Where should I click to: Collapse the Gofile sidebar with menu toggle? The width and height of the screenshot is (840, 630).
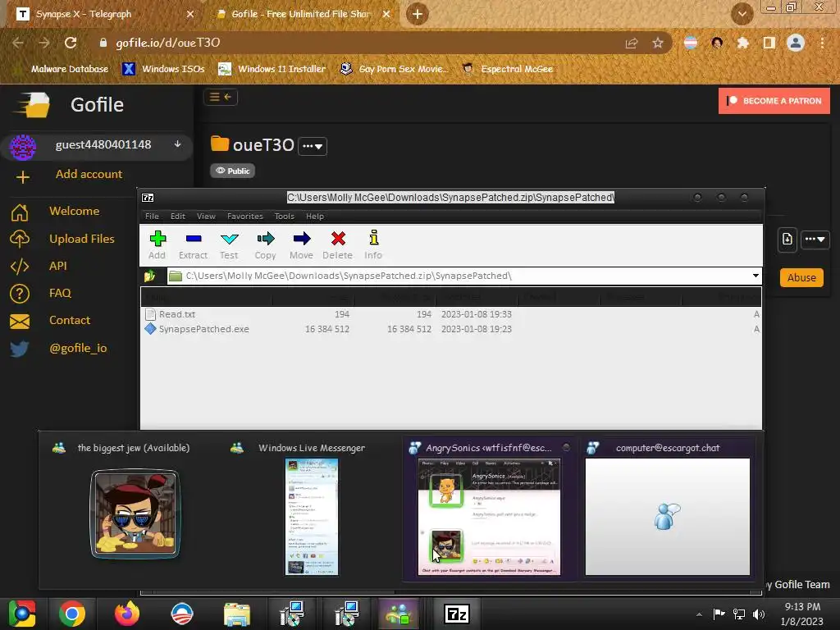pyautogui.click(x=220, y=97)
